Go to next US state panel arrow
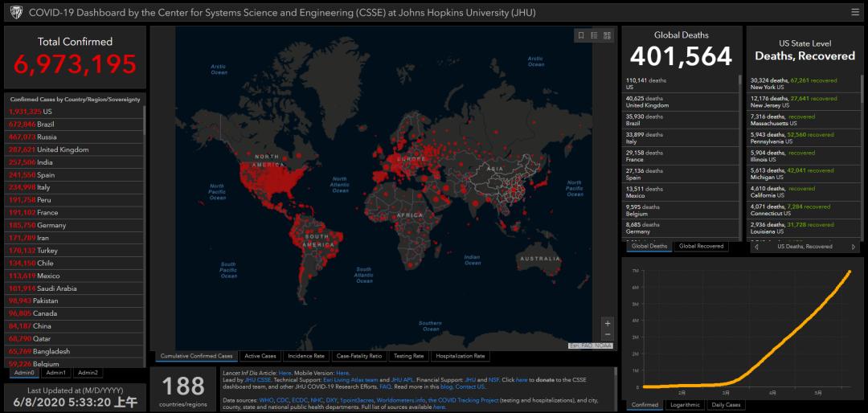This screenshot has width=868, height=413. [853, 247]
